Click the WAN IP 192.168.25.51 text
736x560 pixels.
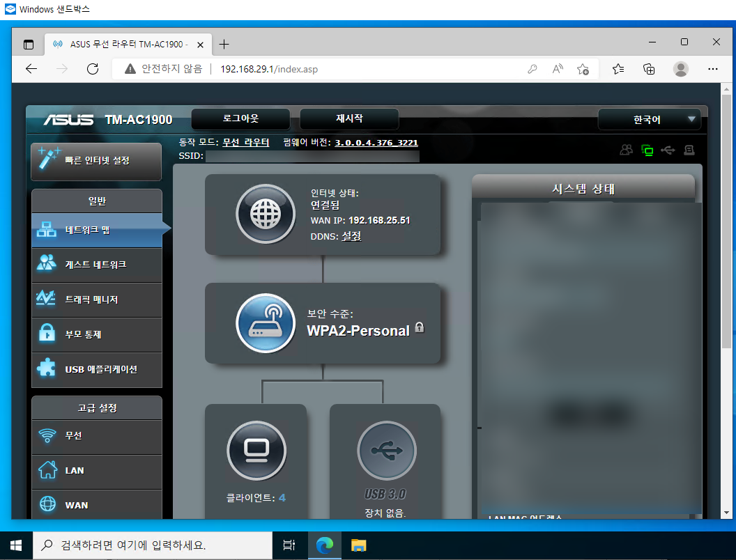click(x=360, y=220)
